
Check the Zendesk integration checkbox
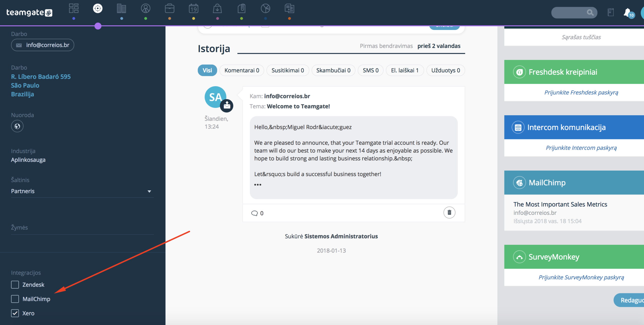point(15,285)
